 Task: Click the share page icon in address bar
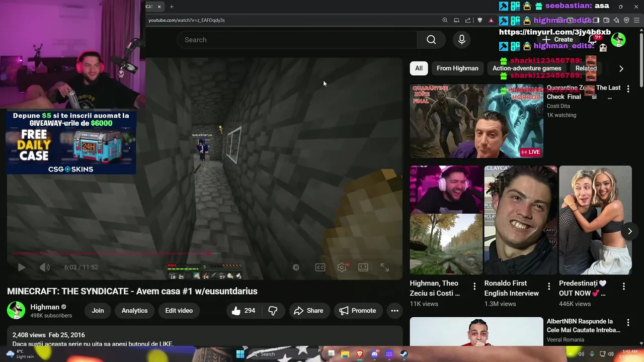(x=468, y=20)
